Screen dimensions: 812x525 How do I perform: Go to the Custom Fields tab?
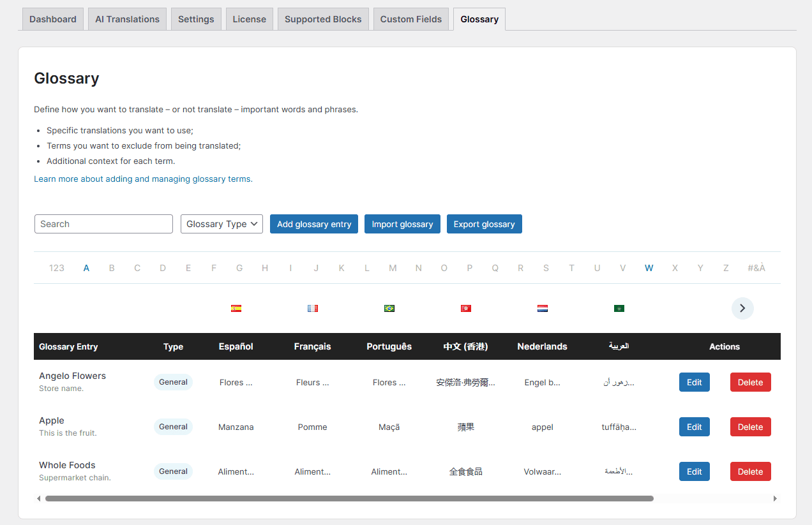tap(410, 19)
